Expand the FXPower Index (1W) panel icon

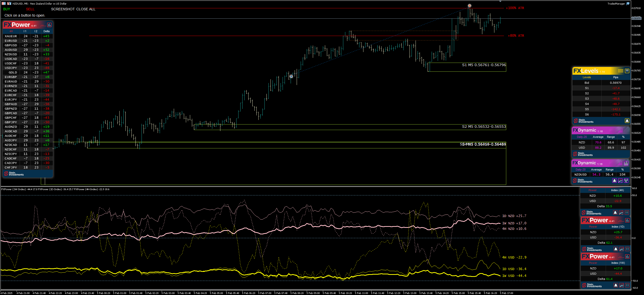coord(627,257)
